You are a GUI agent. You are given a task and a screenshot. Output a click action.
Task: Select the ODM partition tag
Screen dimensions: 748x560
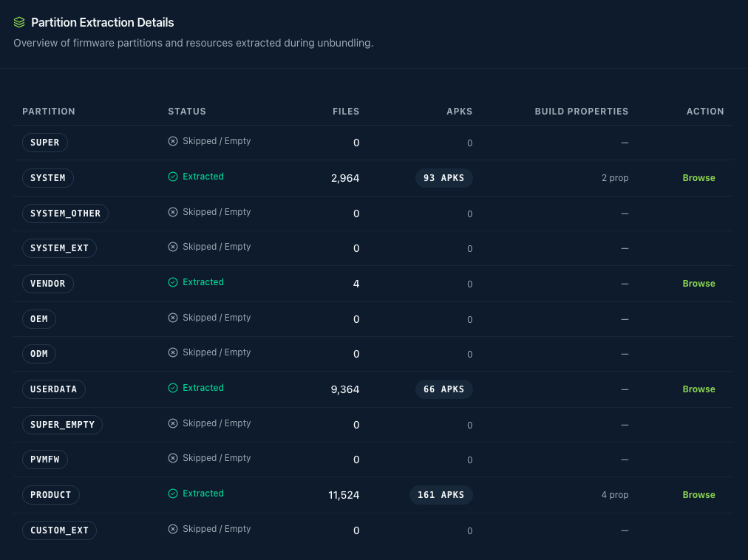pos(39,354)
